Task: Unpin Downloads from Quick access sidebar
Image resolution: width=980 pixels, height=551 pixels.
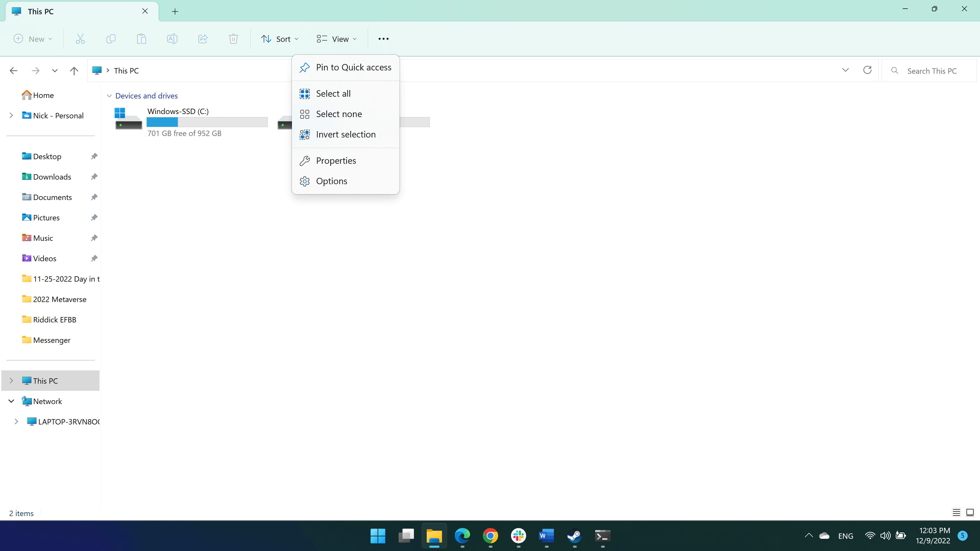Action: (94, 177)
